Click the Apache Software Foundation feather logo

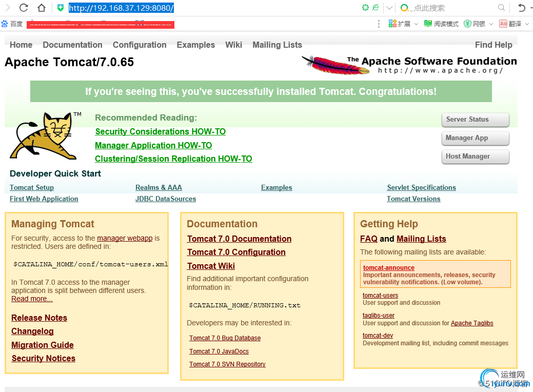409,65
